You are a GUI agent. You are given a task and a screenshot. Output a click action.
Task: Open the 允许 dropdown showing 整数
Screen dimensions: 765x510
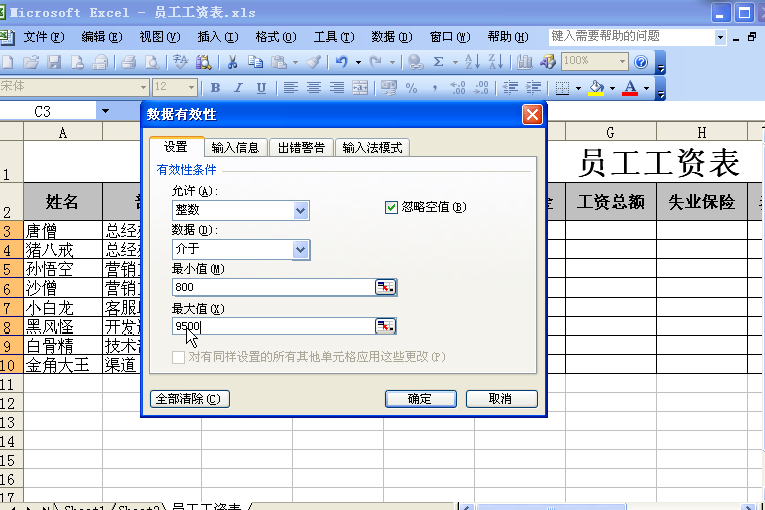pos(301,210)
